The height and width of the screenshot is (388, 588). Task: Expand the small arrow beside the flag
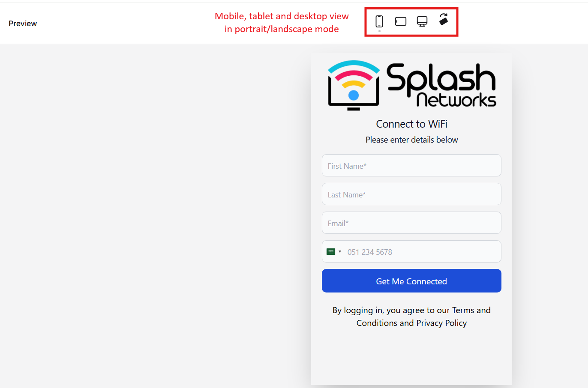pos(340,252)
